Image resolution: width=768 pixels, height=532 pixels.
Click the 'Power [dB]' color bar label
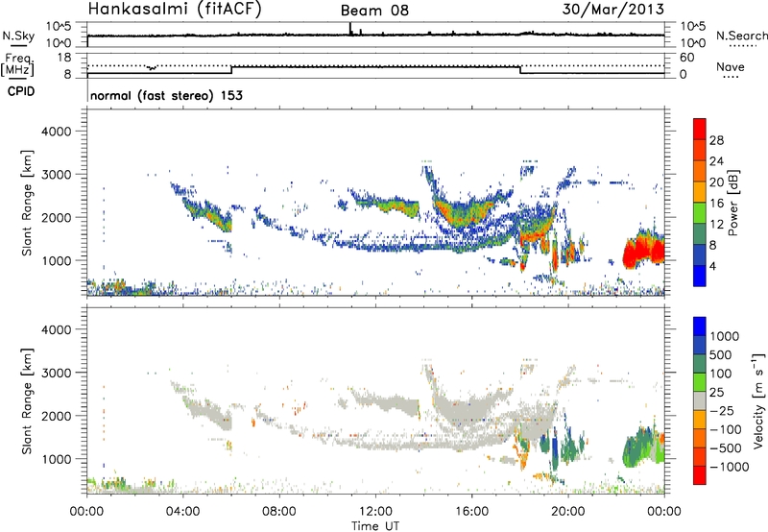[x=733, y=203]
